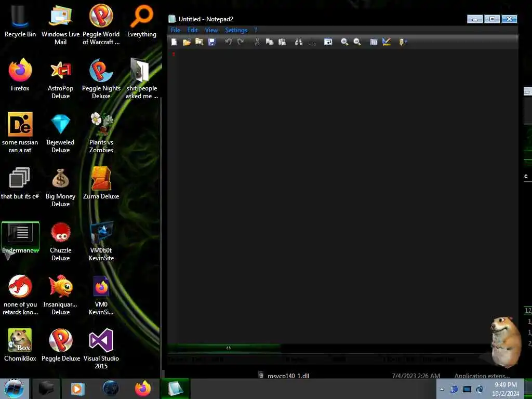Screen dimensions: 532x399
Task: Select the ChomikBox desktop icon
Action: tap(20, 345)
